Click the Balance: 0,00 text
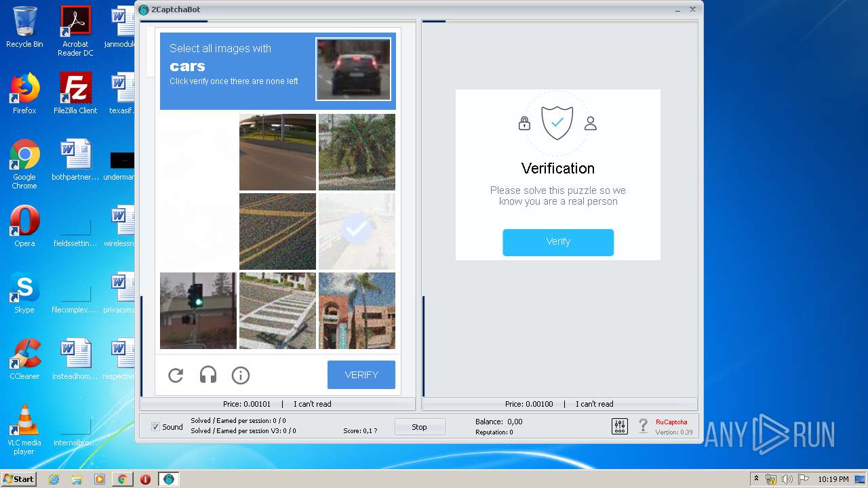The height and width of the screenshot is (488, 868). [498, 422]
